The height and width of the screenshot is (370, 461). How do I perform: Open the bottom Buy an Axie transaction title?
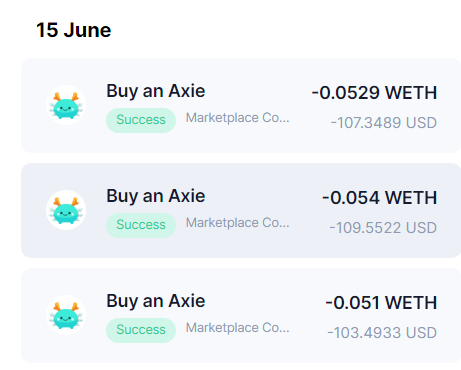156,301
